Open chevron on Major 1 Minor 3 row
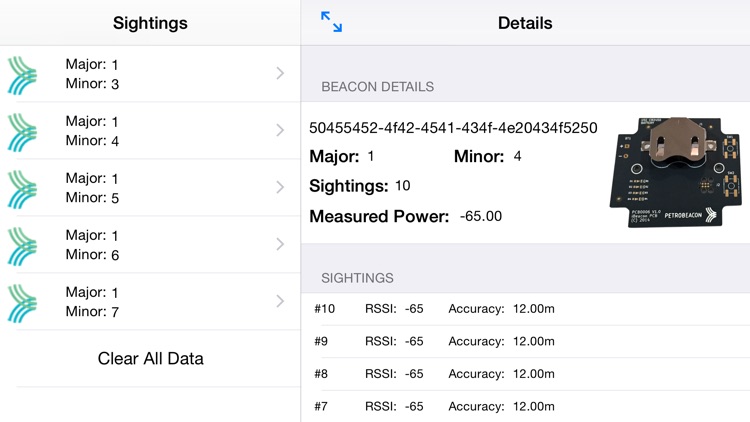The image size is (750, 422). 280,73
